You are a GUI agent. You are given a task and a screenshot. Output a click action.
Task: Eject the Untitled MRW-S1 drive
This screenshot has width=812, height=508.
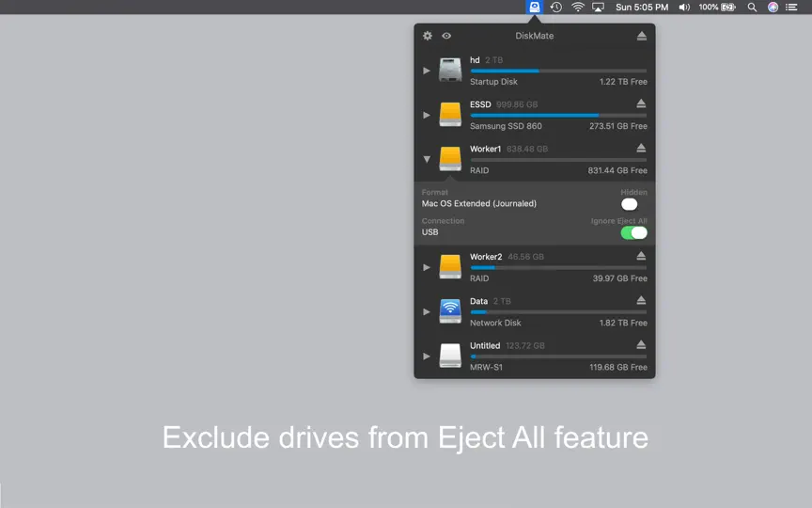point(641,345)
